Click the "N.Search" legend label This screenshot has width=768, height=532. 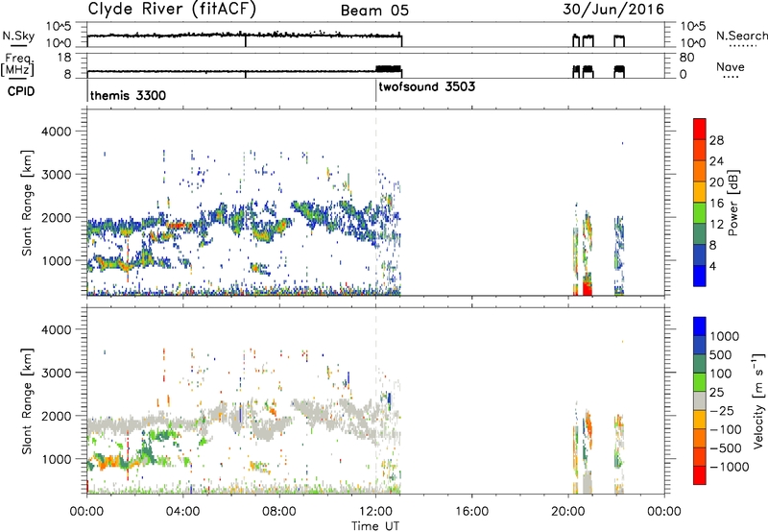point(741,36)
